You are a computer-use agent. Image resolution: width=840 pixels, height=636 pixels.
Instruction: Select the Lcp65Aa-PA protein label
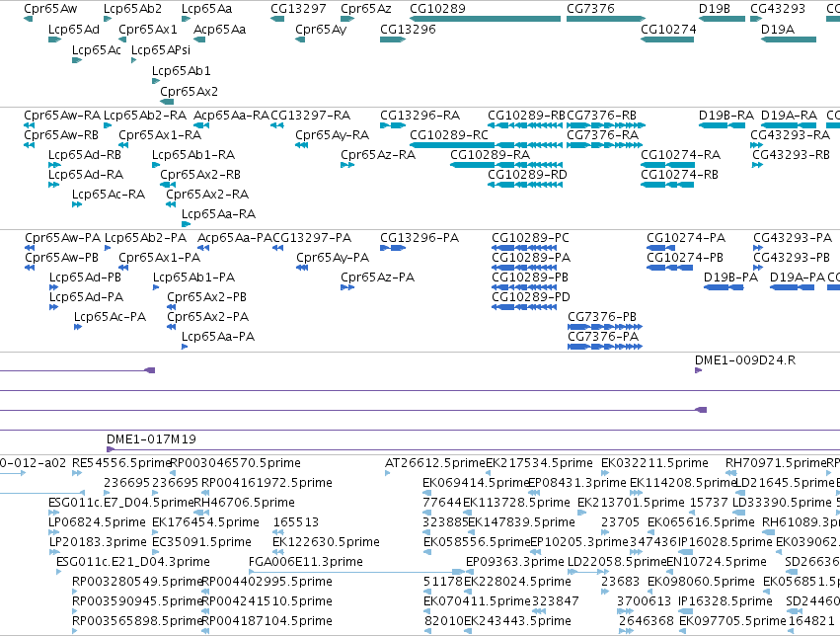218,337
